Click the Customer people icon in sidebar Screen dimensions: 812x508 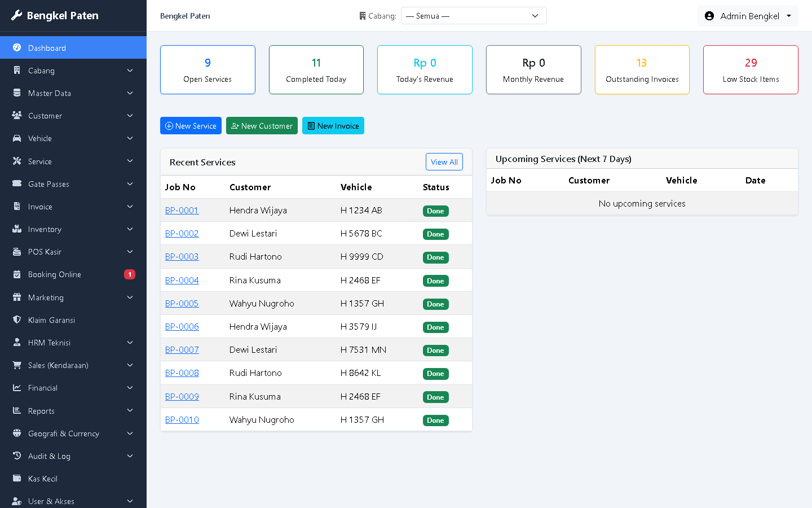point(17,116)
